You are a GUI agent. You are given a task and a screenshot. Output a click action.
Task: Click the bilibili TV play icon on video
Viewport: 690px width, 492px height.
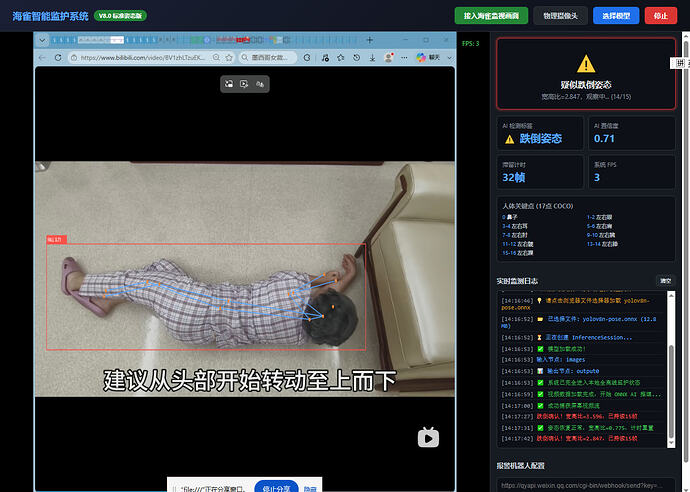click(428, 437)
